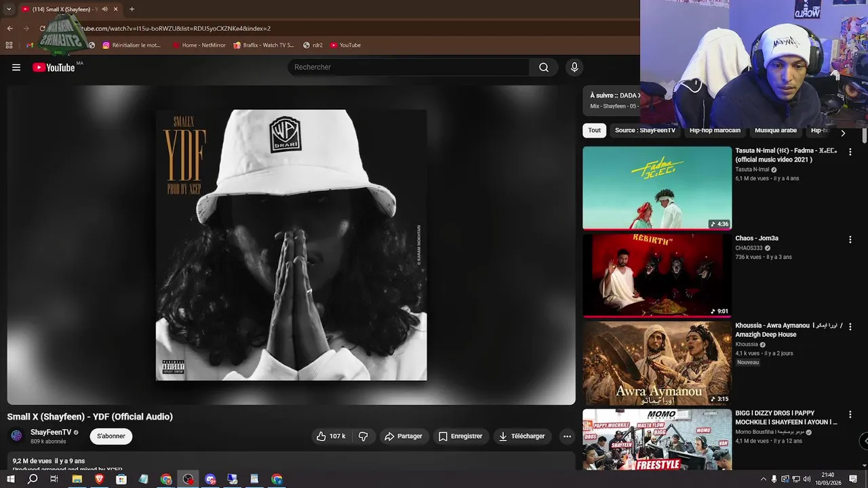Open Discord from the taskbar

[x=210, y=479]
